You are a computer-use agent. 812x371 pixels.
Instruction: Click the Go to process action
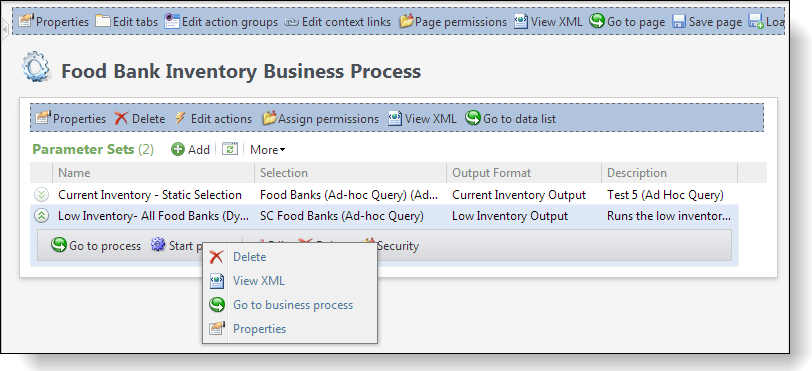click(96, 246)
